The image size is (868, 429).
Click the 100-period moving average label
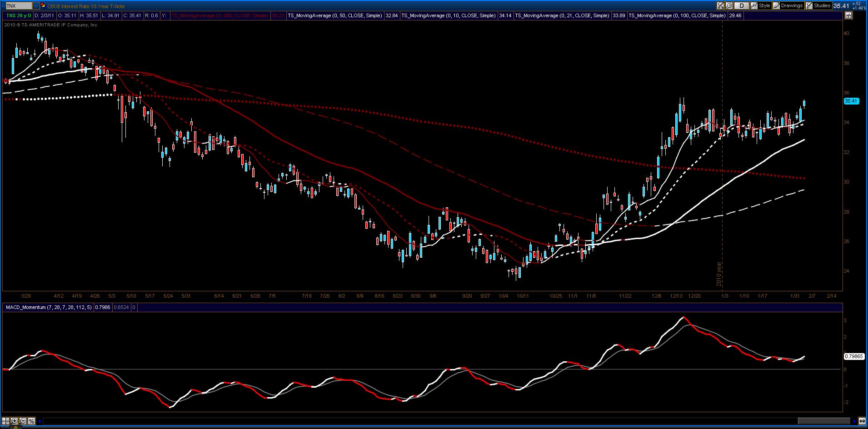(677, 15)
